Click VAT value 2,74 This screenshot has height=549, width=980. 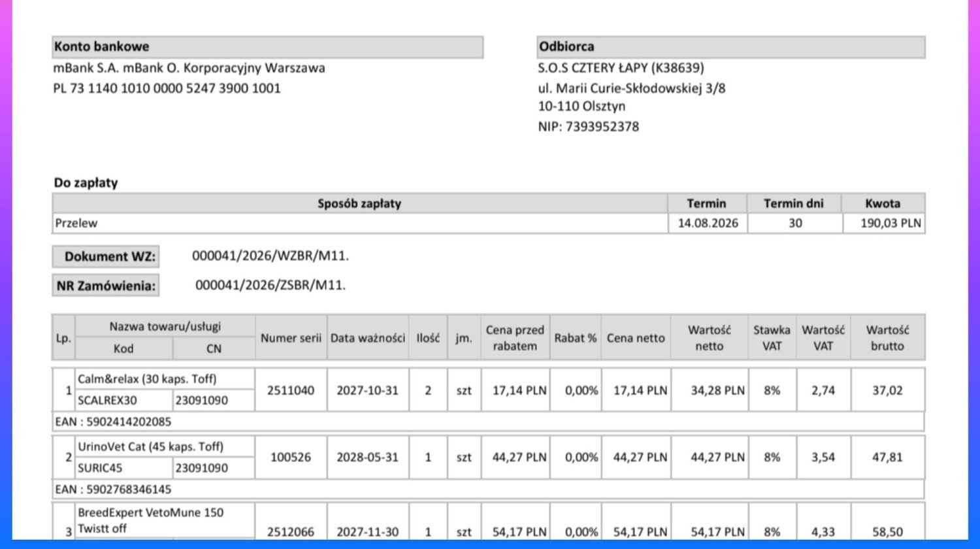(x=823, y=390)
